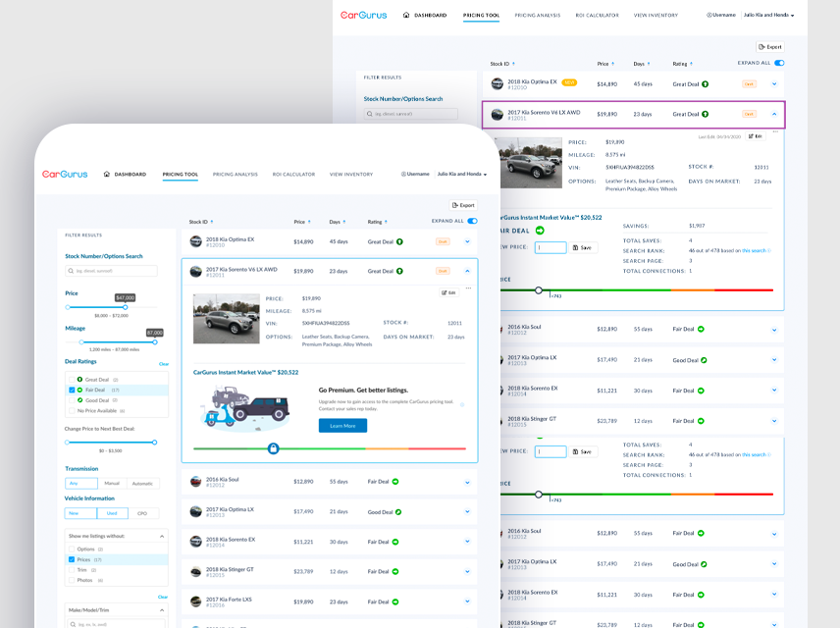Click the CarGurus logo in the front window

(x=65, y=174)
